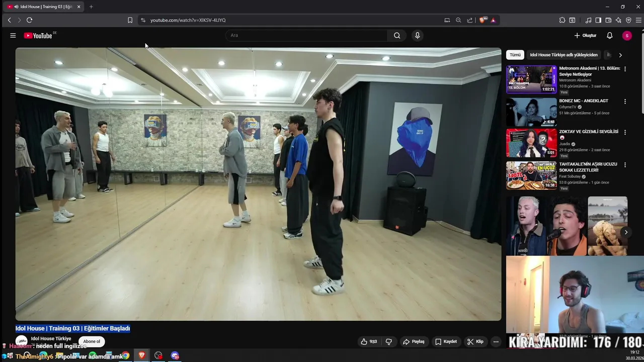Click the Juadis channel name
This screenshot has height=362, width=644.
click(565, 144)
